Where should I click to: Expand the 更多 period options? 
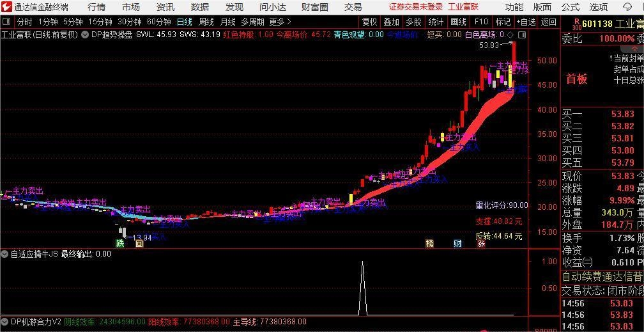click(x=280, y=22)
